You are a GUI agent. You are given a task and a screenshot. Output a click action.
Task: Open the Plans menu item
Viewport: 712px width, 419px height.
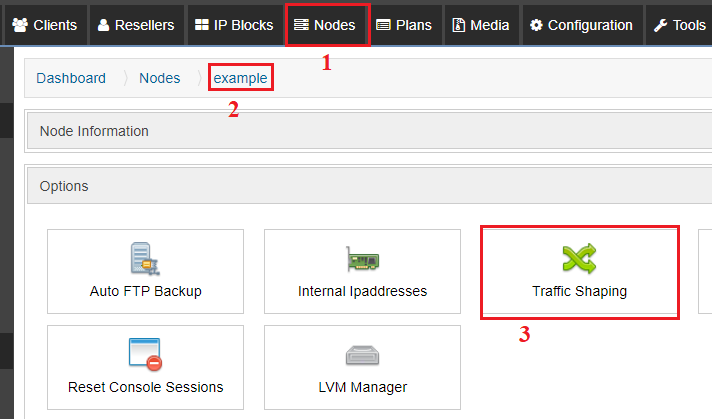click(x=404, y=25)
